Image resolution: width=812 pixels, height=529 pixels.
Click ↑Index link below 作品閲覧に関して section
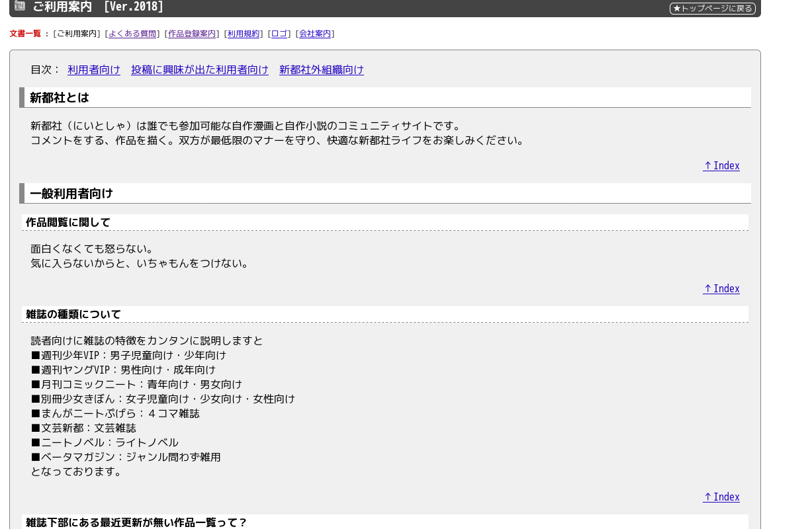(721, 289)
